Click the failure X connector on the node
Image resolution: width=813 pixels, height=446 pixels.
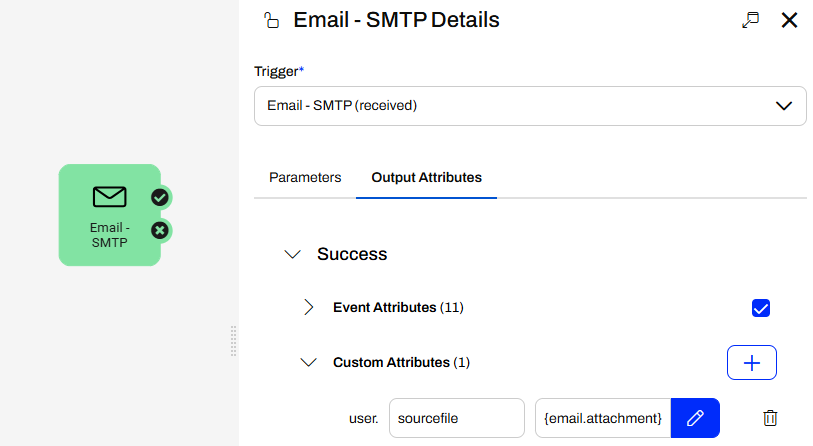pyautogui.click(x=159, y=231)
